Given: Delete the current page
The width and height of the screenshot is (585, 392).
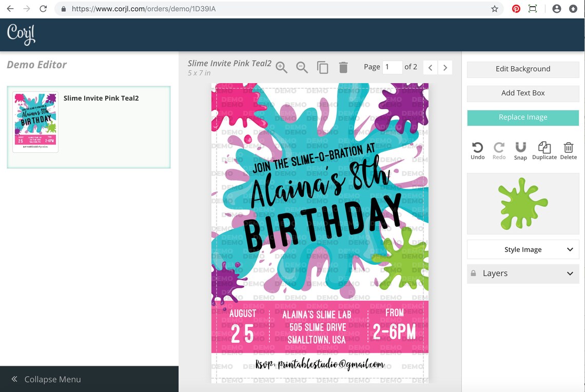Looking at the screenshot, I should [343, 67].
